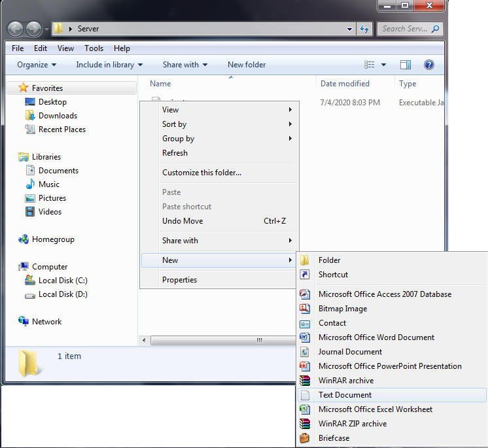Open the Share with toolbar dropdown
The height and width of the screenshot is (448, 488).
(185, 65)
